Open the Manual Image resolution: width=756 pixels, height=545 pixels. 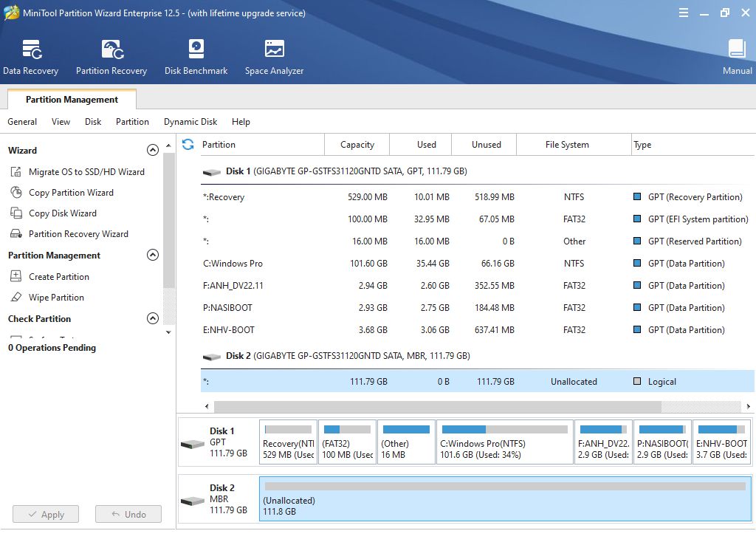pos(737,57)
